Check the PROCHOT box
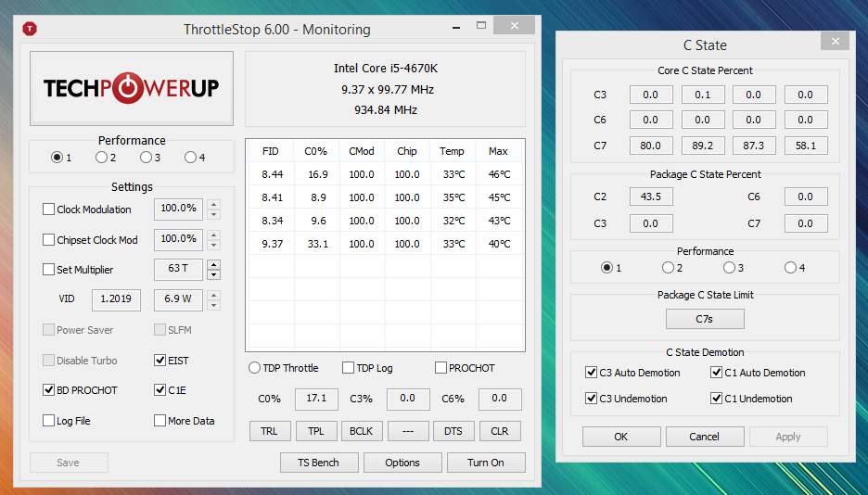The width and height of the screenshot is (868, 495). click(440, 368)
